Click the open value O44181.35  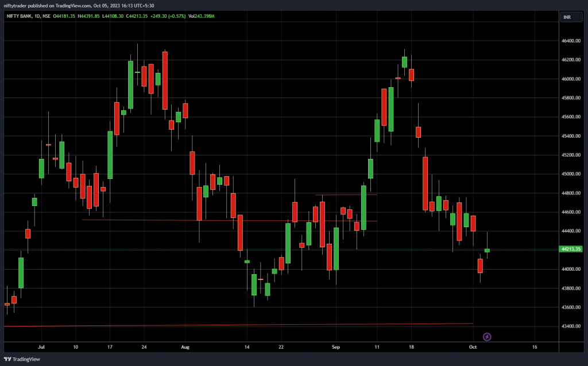pos(64,16)
